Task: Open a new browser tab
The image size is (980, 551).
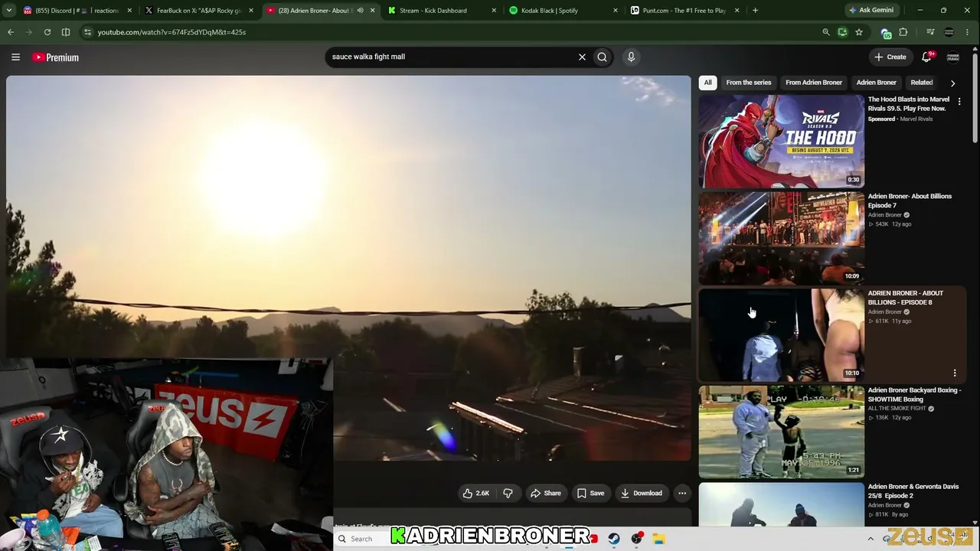Action: click(x=755, y=11)
